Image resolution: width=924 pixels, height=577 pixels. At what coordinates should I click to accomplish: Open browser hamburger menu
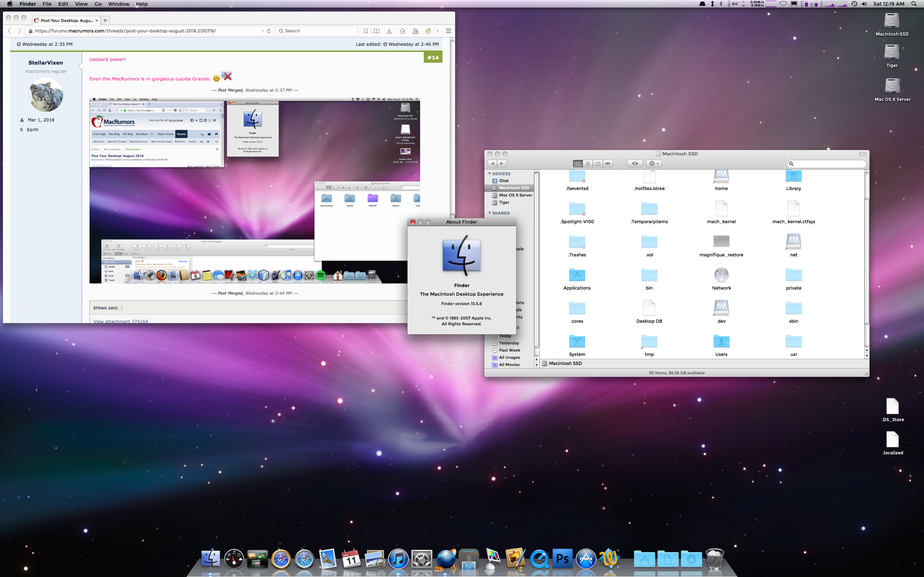point(449,31)
